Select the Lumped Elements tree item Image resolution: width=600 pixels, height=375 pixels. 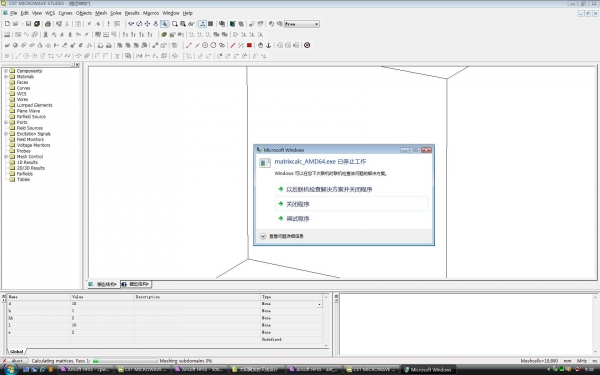pyautogui.click(x=34, y=105)
